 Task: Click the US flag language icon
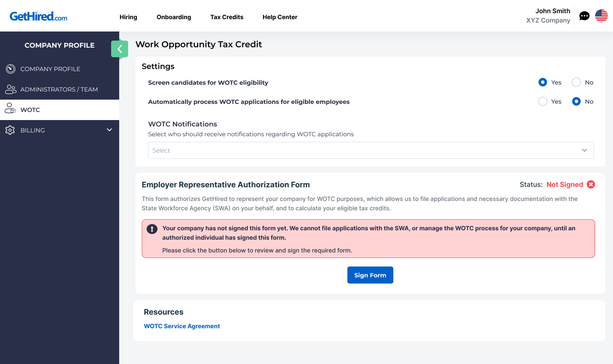[x=601, y=16]
